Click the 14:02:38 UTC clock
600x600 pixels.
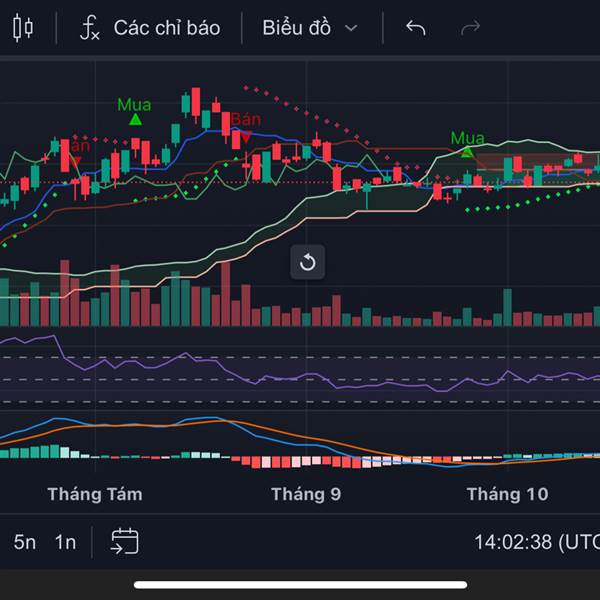537,542
